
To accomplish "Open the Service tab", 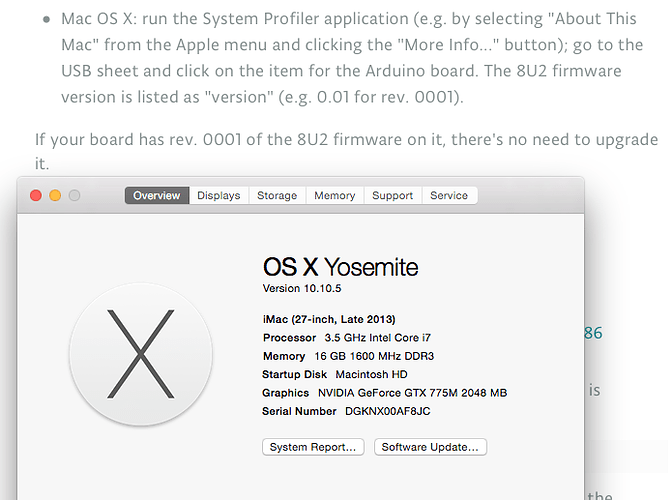I will click(x=449, y=196).
